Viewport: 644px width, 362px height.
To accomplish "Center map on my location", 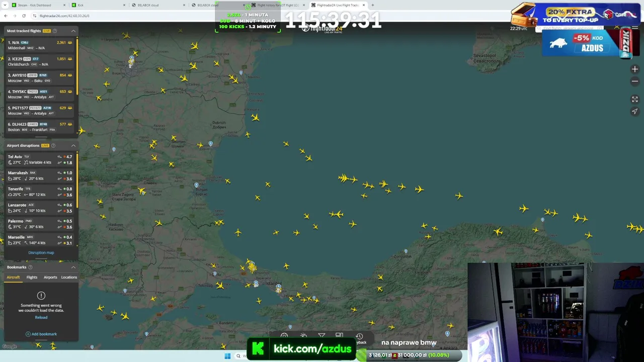I will coord(634,112).
